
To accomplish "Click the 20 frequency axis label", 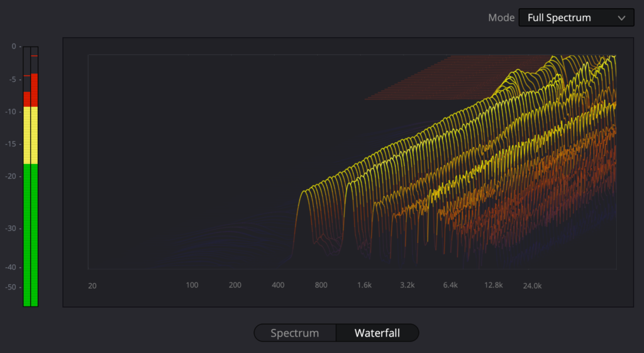I will [92, 286].
